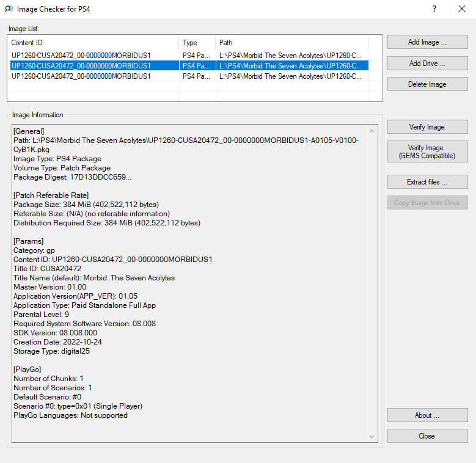
Task: Click the Volume Type: Patch Package line
Action: pos(62,168)
